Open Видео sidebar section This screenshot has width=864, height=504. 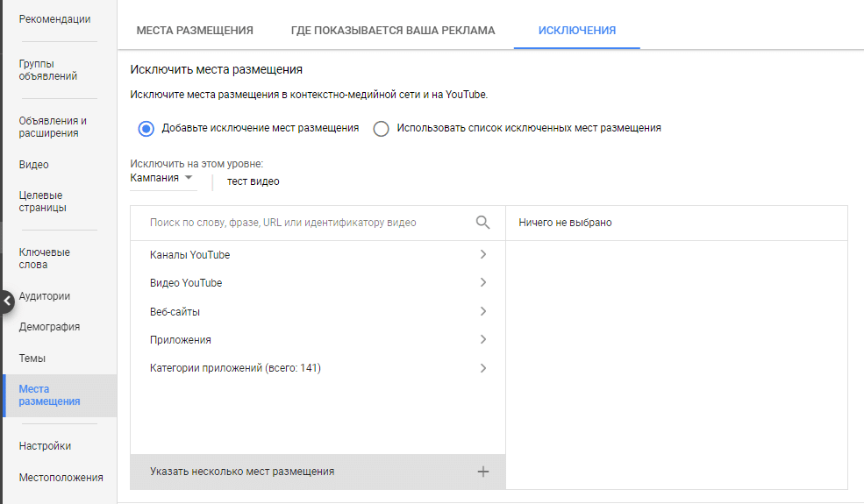[x=33, y=165]
